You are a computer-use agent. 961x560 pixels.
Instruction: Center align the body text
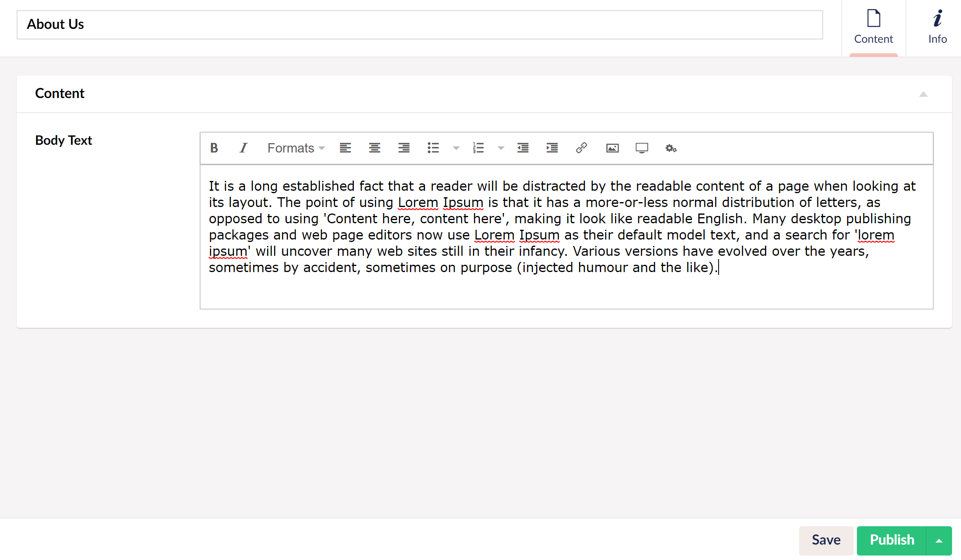pos(375,148)
